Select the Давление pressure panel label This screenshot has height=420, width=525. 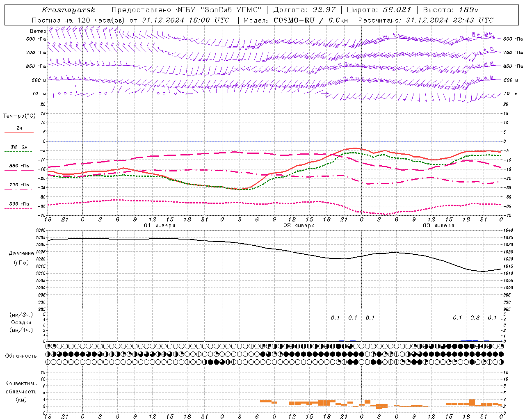[21, 253]
